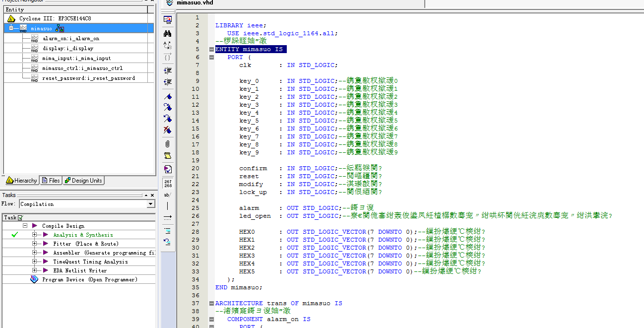Toggle line numbers with 267/268 icon
The image size is (644, 328).
pos(168,183)
